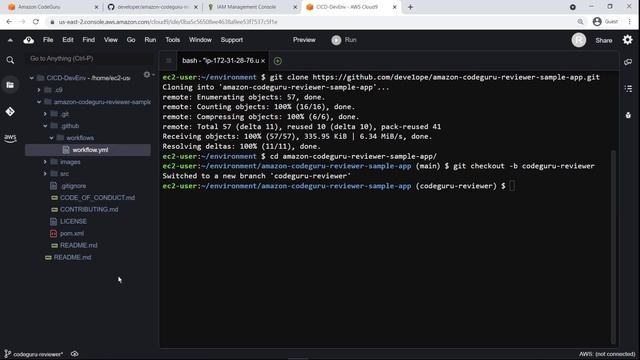Collapse the workflows folder
The image size is (640, 360).
click(x=51, y=138)
